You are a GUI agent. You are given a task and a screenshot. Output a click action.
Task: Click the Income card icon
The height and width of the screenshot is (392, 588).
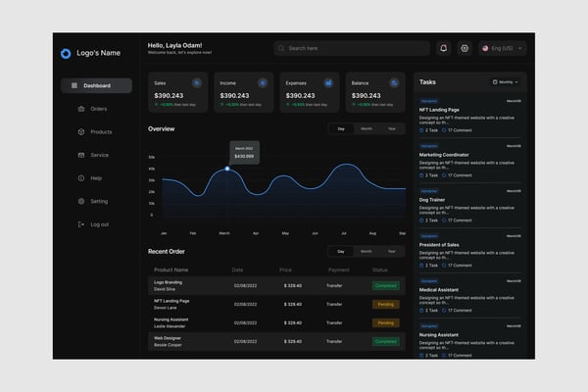click(263, 83)
